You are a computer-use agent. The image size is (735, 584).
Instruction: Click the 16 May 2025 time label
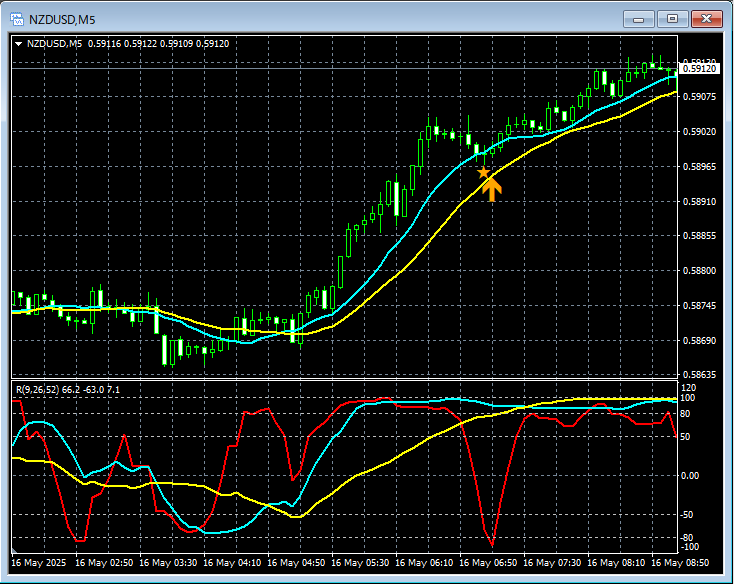(38, 562)
